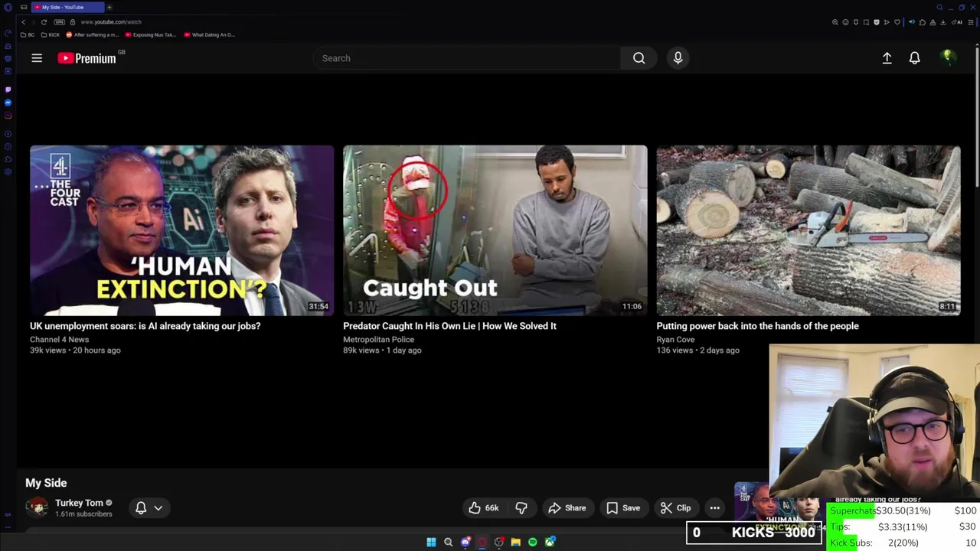Screen dimensions: 980x551
Task: Open 'Putting power back' video title
Action: pyautogui.click(x=757, y=326)
